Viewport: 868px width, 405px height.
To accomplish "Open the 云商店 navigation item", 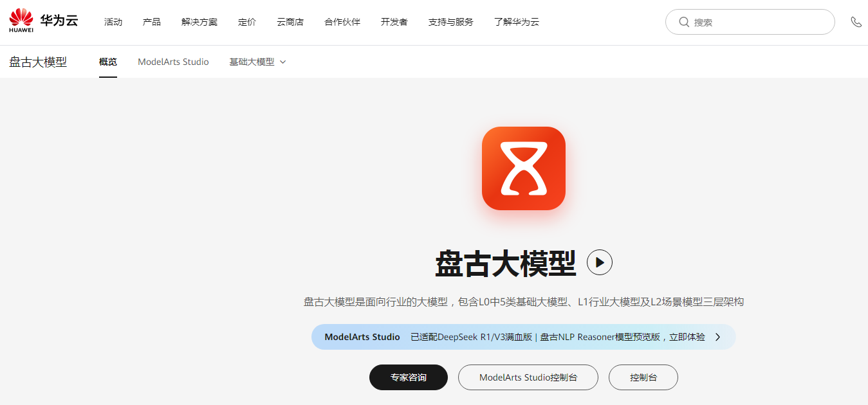I will click(290, 21).
